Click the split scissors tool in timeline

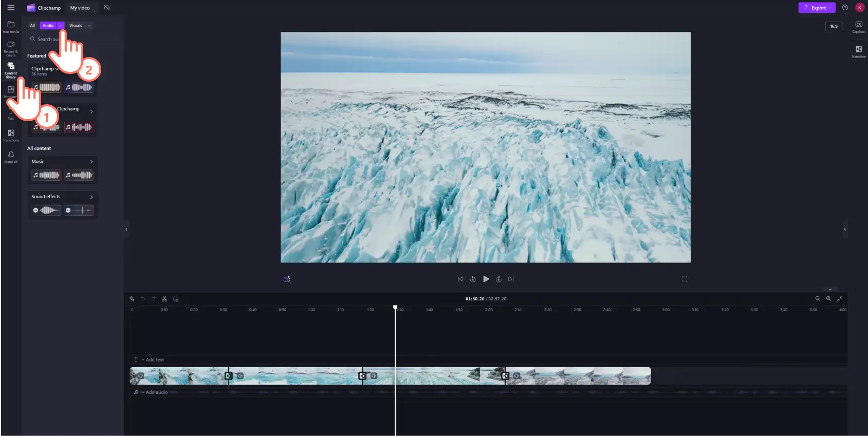164,298
